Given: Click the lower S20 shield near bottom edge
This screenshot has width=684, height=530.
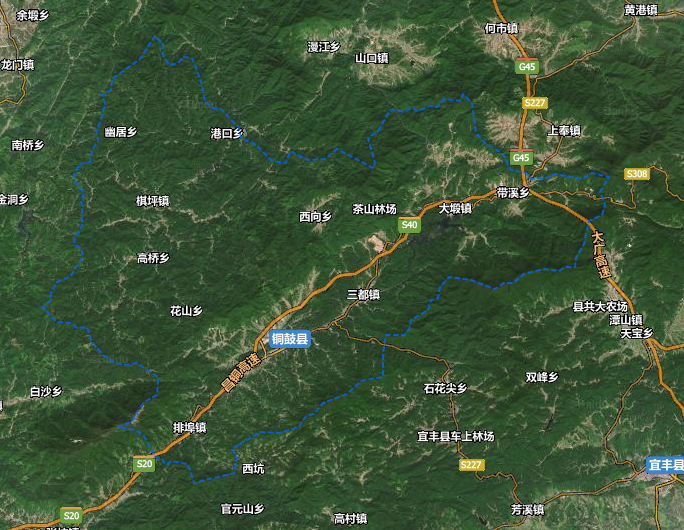Looking at the screenshot, I should pos(71,516).
